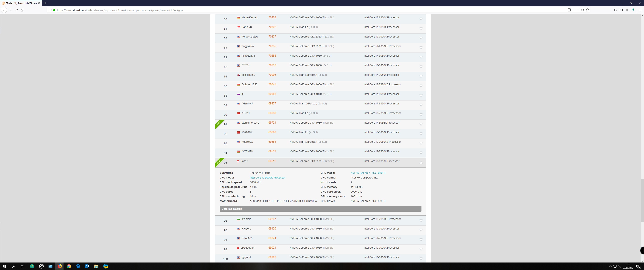The height and width of the screenshot is (270, 644).
Task: Open Windows taskbar search
Action: pos(14,266)
